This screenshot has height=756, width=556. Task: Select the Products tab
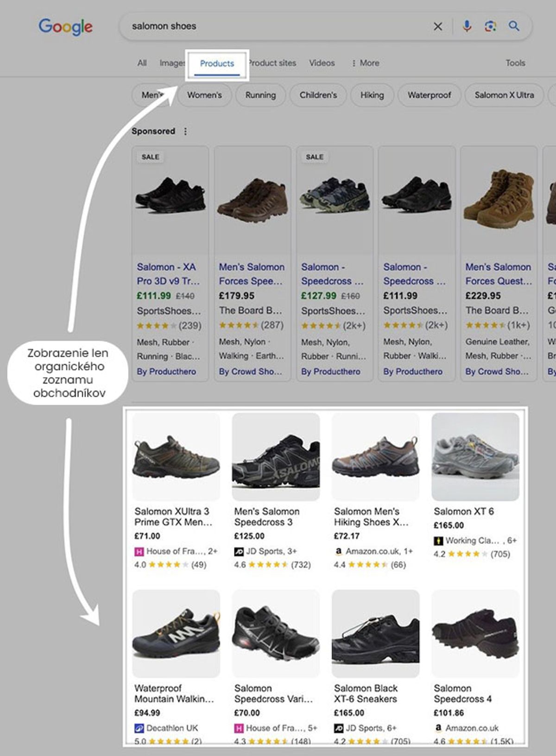tap(217, 63)
